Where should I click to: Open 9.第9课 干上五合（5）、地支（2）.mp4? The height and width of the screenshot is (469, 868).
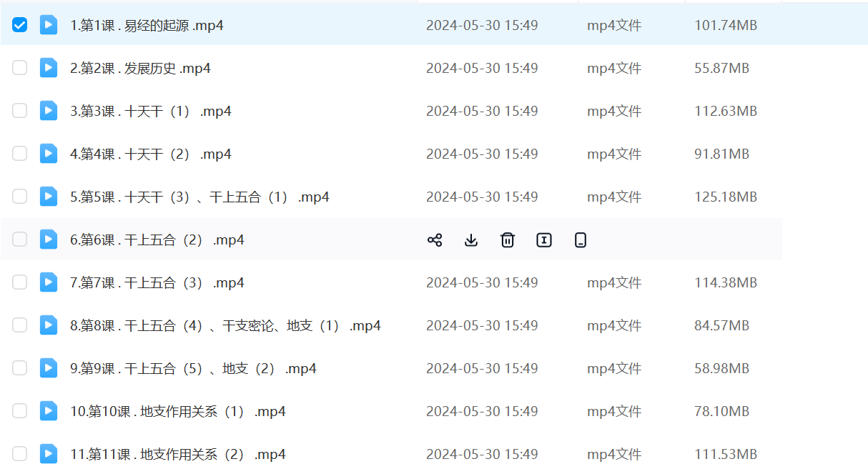193,369
